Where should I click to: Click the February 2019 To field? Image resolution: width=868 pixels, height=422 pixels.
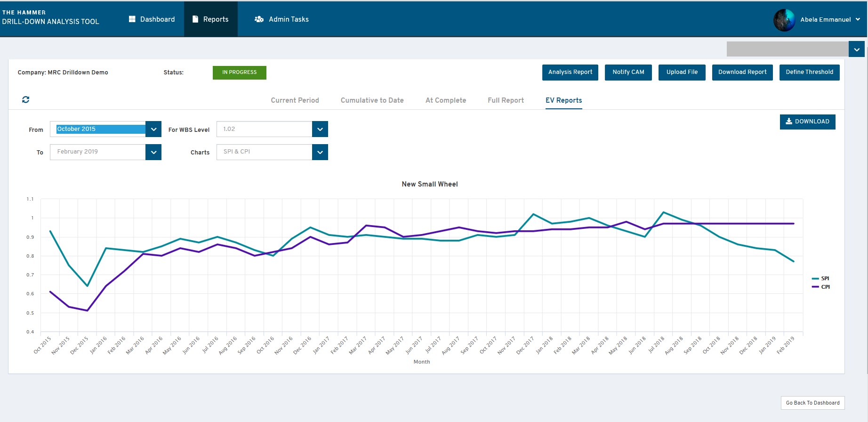point(98,152)
